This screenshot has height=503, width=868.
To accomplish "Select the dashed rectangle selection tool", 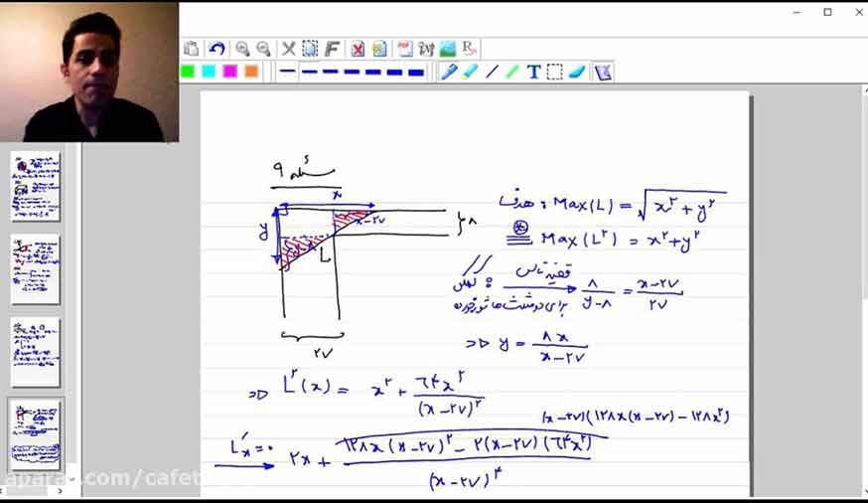I will tap(310, 49).
